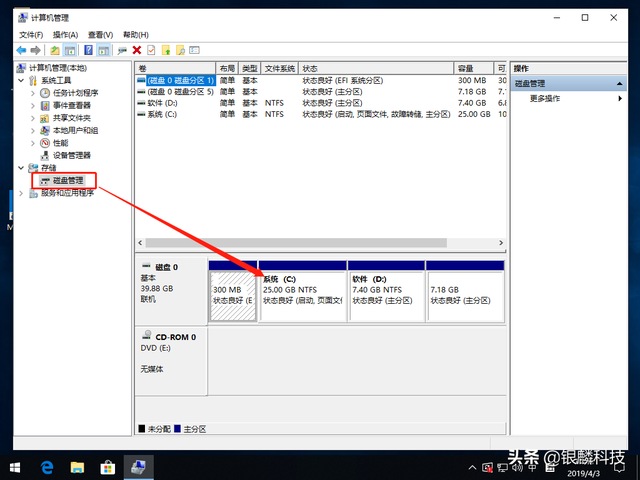640x480 pixels.
Task: Expand the 共享文件夹 node
Action: [x=33, y=118]
